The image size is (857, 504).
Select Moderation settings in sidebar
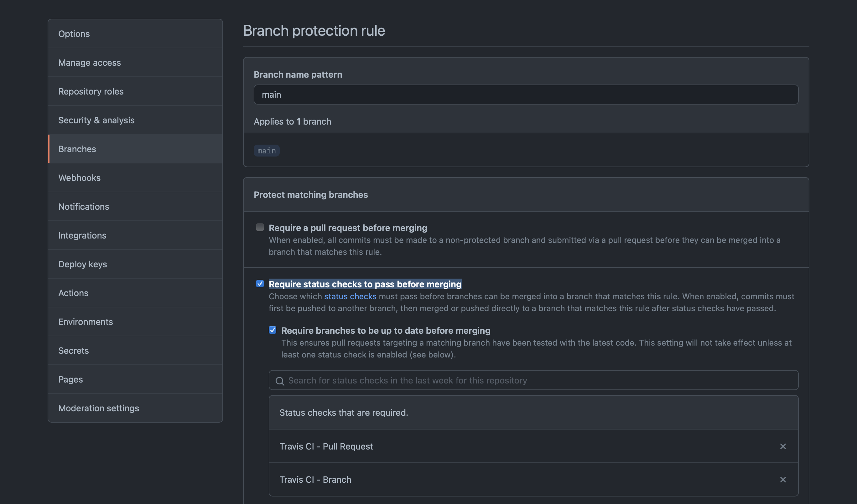point(99,408)
